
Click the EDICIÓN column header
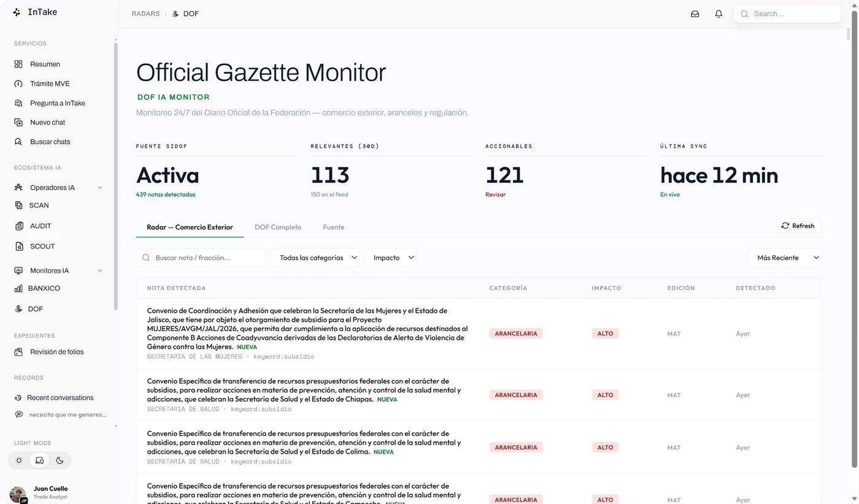[x=681, y=288]
